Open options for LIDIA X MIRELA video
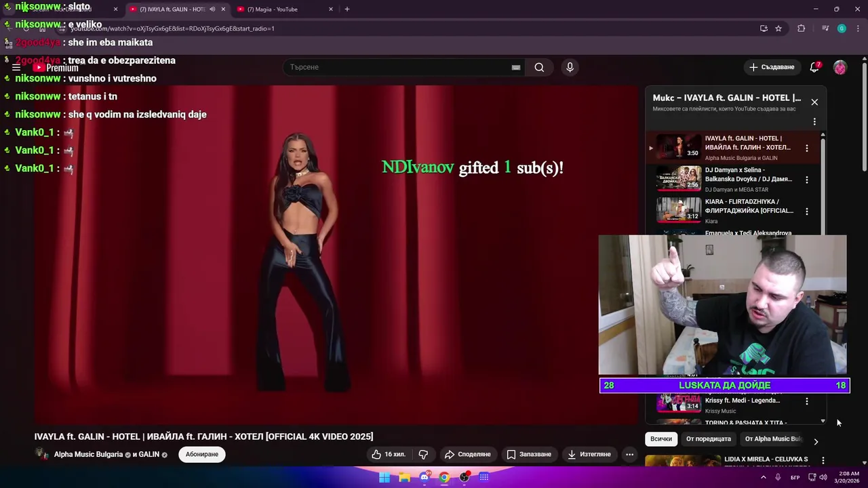Screen dimensions: 868x488 click(823, 460)
